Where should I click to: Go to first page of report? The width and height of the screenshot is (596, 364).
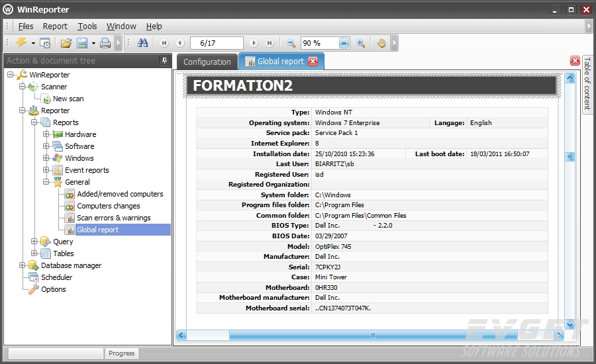point(164,43)
